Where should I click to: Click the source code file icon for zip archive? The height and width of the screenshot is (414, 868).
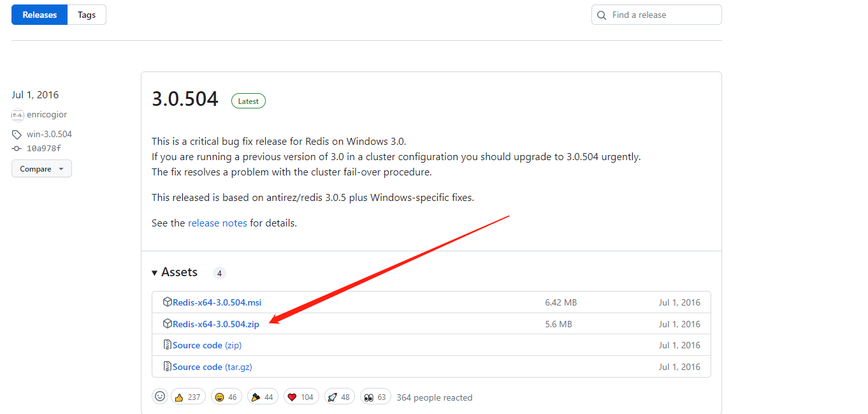pyautogui.click(x=167, y=344)
